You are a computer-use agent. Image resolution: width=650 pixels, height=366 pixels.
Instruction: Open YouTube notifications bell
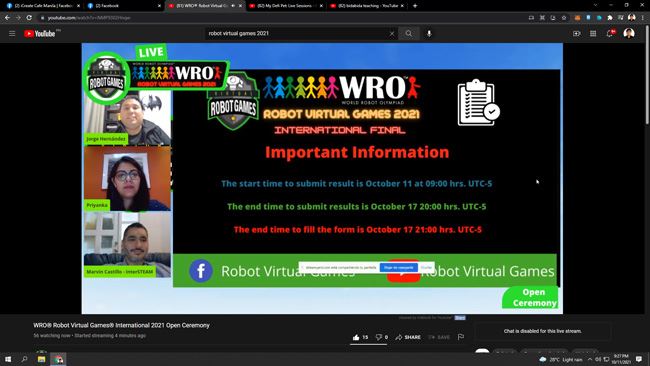tap(610, 34)
